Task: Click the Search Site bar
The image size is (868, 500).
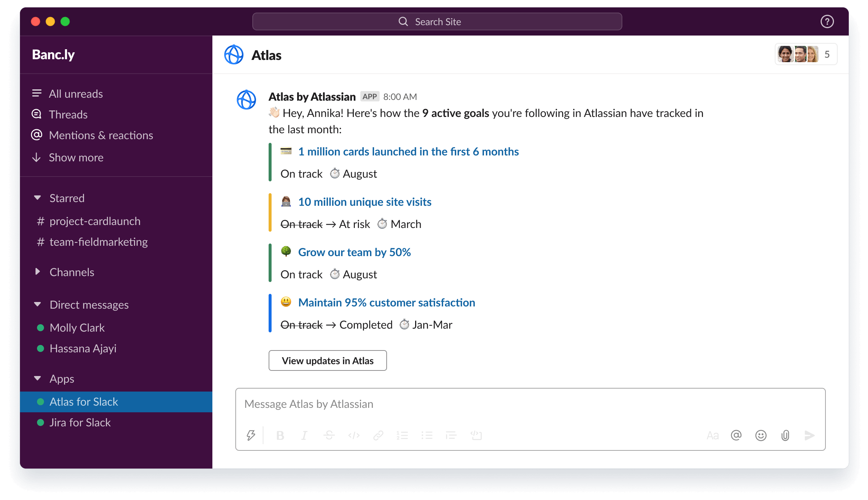Action: pyautogui.click(x=434, y=21)
